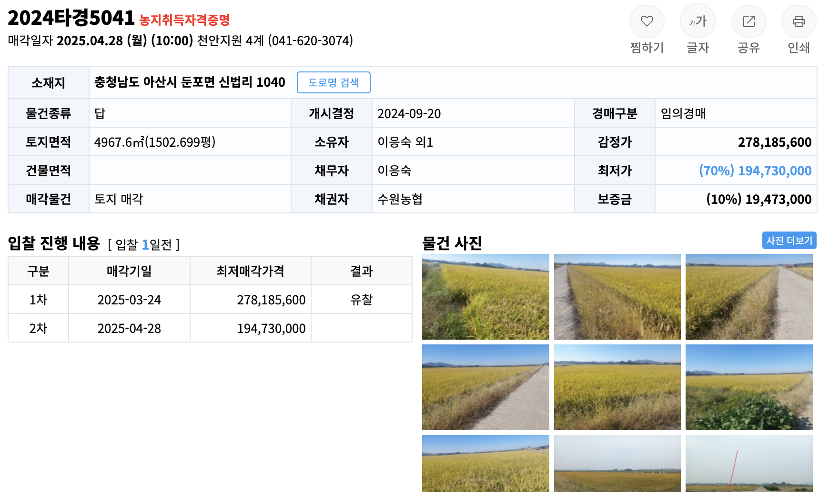
Task: Click creditor value 수원농협
Action: pyautogui.click(x=400, y=199)
